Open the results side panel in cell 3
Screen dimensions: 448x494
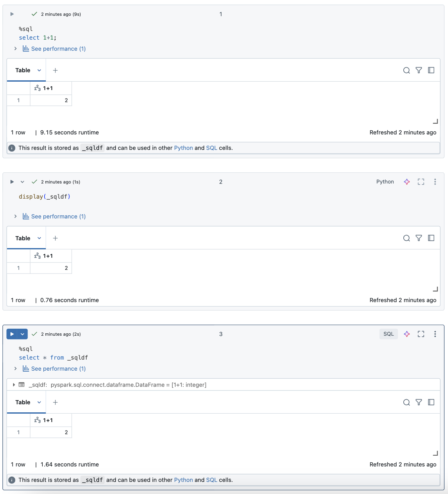[x=432, y=402]
